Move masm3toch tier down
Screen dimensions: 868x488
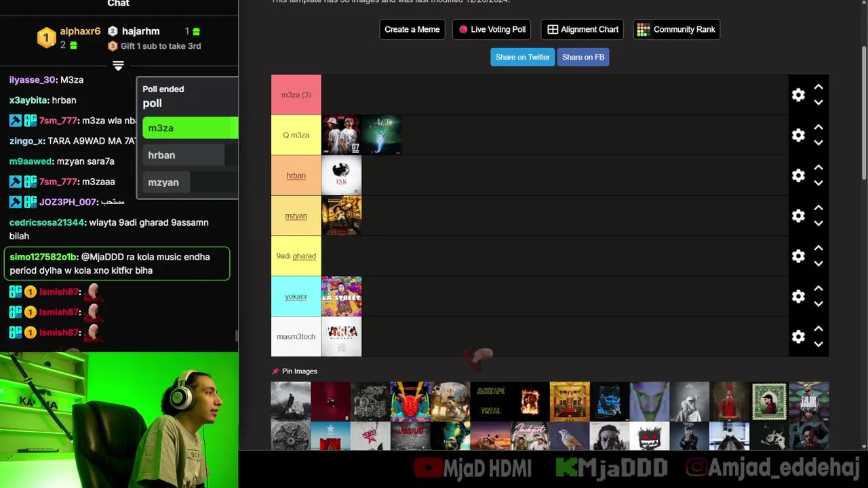pyautogui.click(x=818, y=344)
